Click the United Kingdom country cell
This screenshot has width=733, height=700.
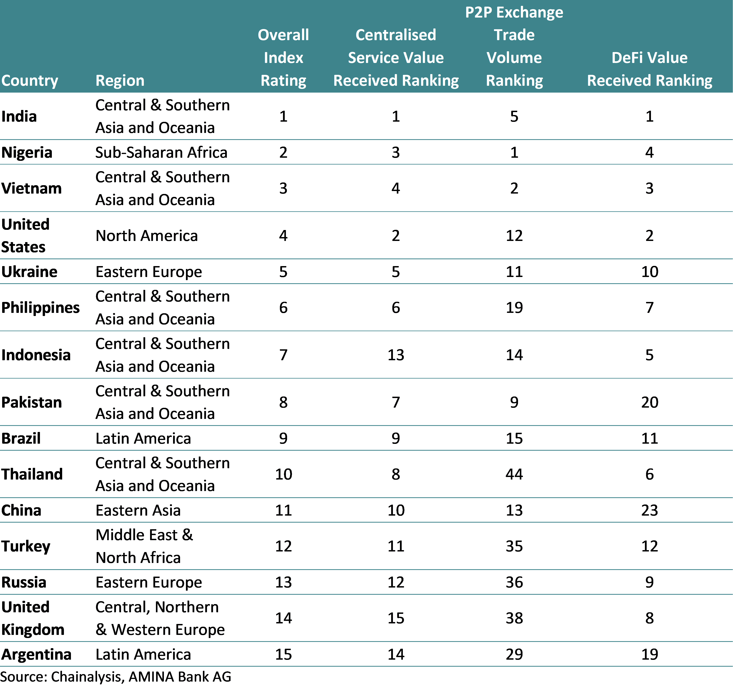pos(32,618)
